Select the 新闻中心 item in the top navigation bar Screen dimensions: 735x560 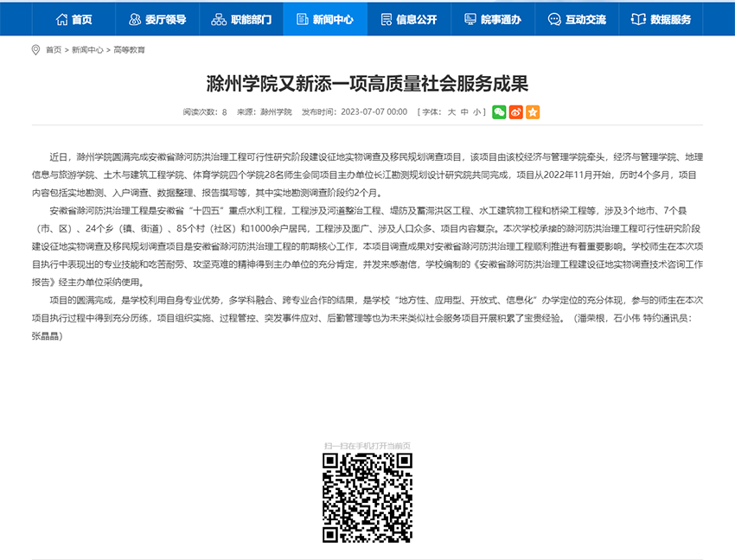(x=325, y=19)
